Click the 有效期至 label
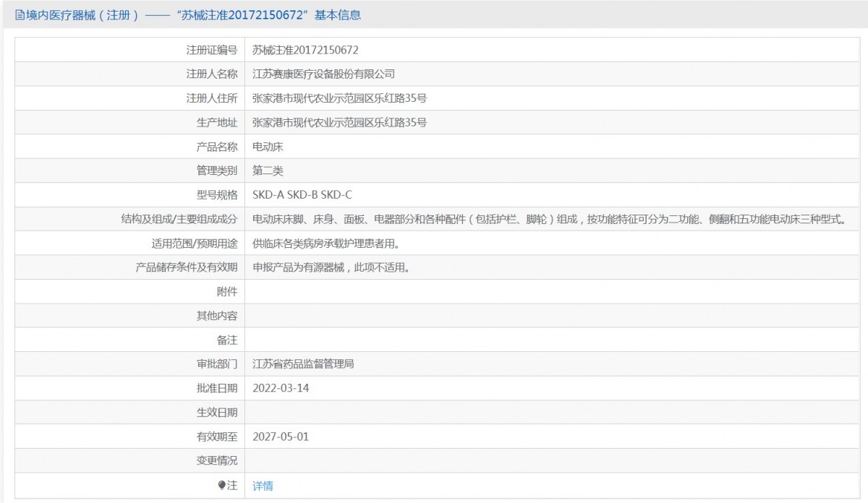 217,437
